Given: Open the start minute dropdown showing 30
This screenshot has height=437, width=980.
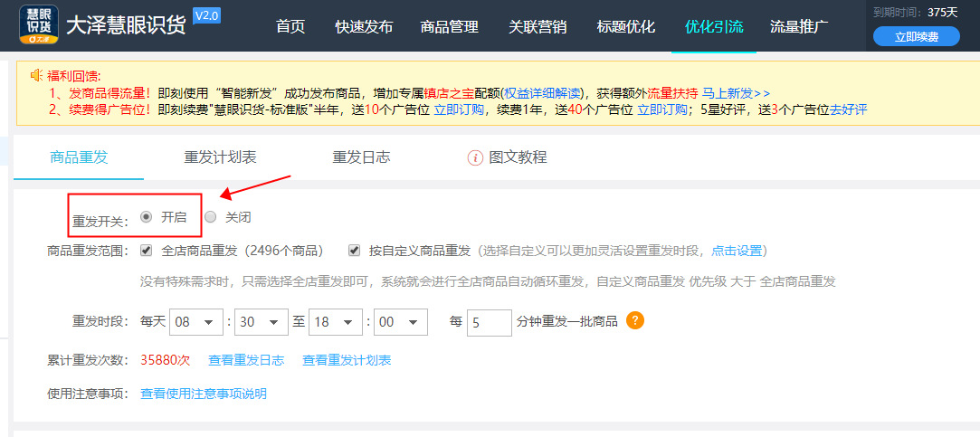Looking at the screenshot, I should (262, 322).
